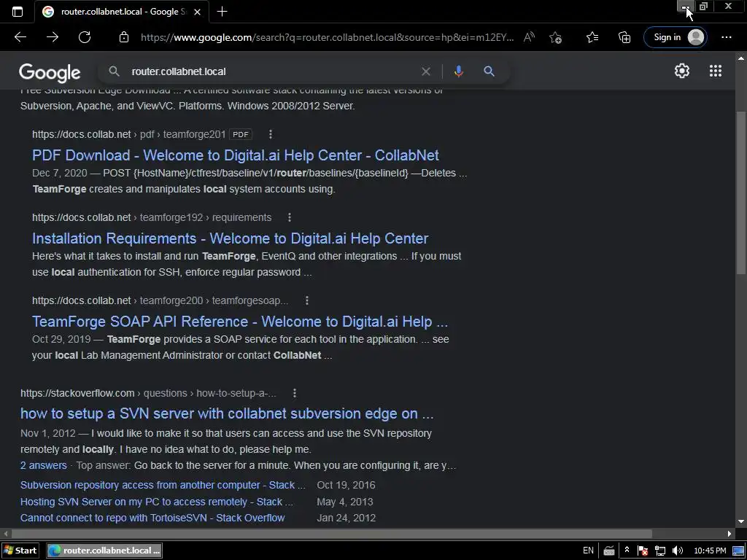This screenshot has height=560, width=747.
Task: Click the vertical scrollbar down arrow
Action: click(x=741, y=522)
